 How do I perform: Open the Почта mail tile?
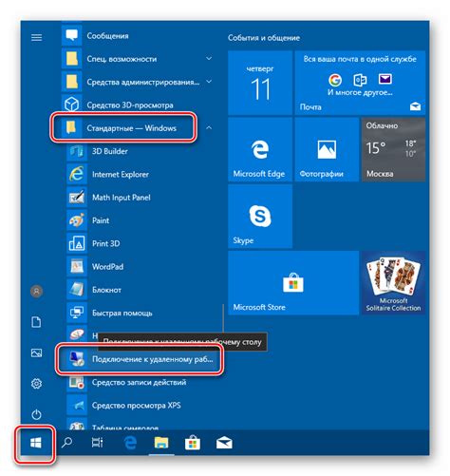[360, 83]
